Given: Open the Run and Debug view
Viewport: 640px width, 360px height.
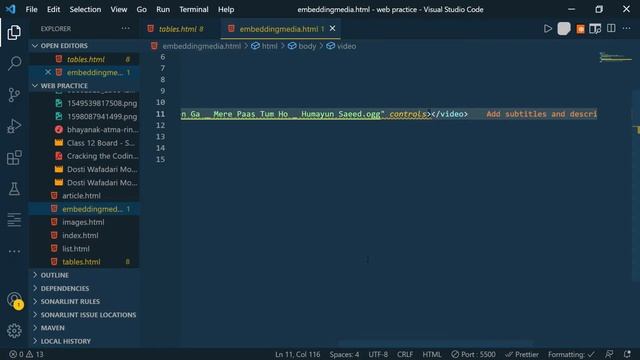Looking at the screenshot, I should (x=14, y=126).
